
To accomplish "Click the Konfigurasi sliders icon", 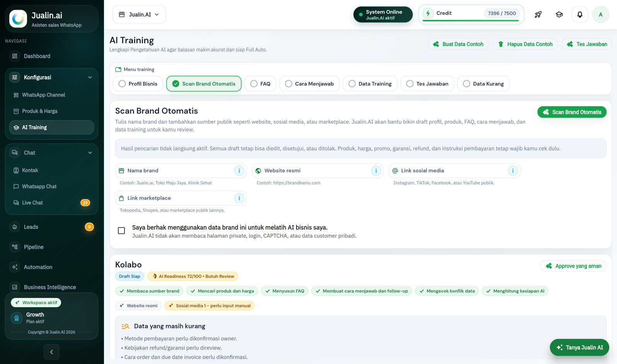I will tap(15, 77).
